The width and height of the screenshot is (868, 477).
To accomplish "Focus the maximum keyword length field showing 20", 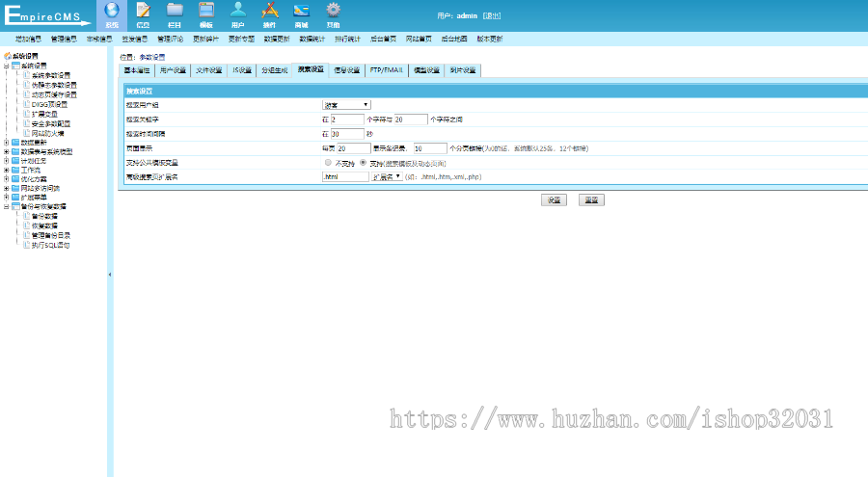I will 411,119.
